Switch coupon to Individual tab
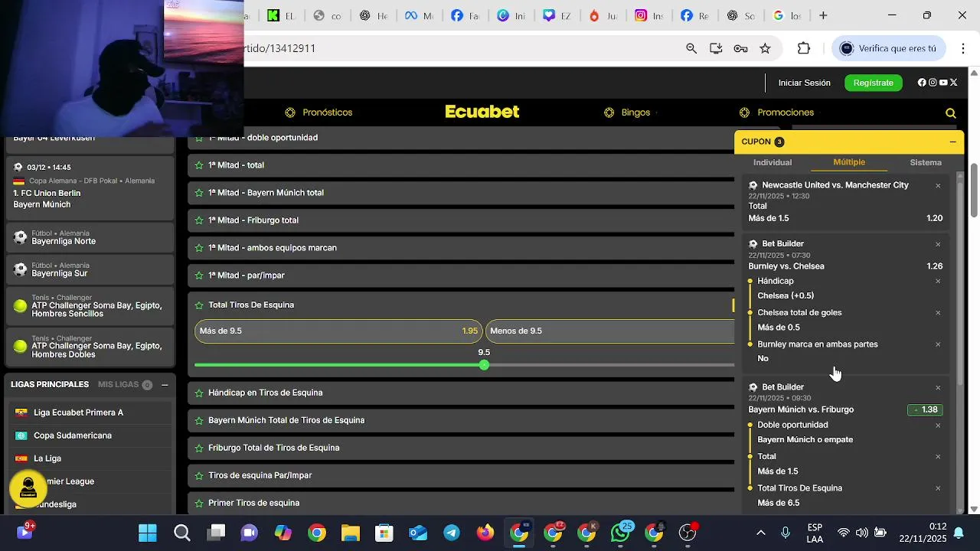 click(x=773, y=162)
